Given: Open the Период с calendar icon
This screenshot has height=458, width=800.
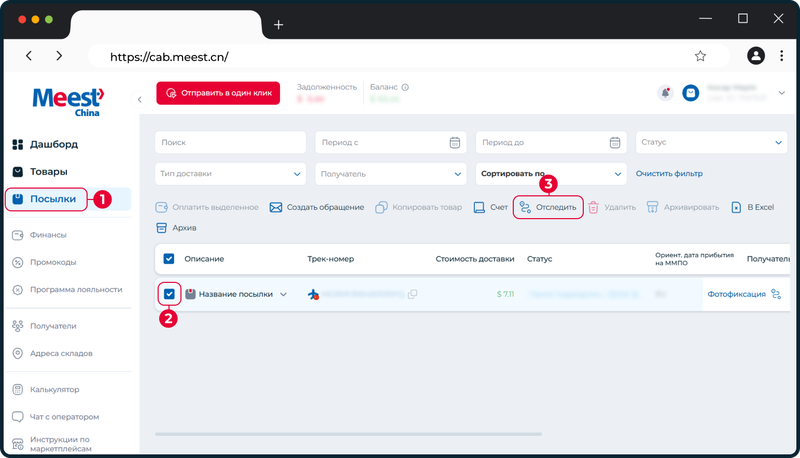Looking at the screenshot, I should pyautogui.click(x=455, y=142).
